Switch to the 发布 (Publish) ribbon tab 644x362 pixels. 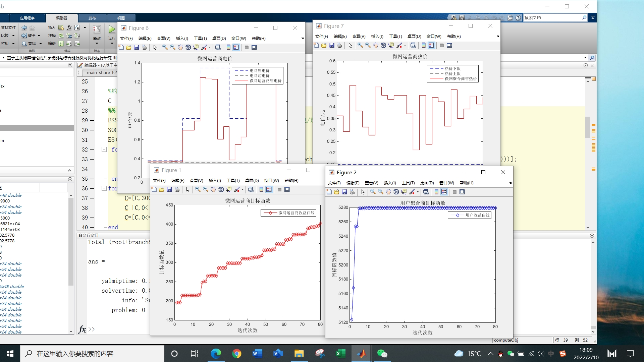(x=92, y=18)
